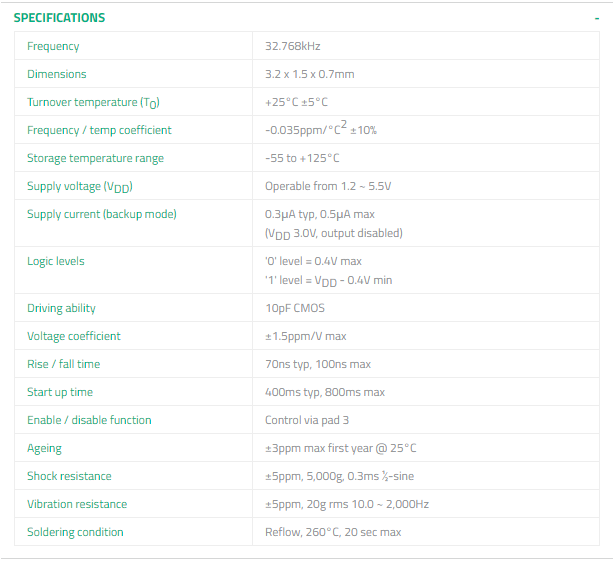Click the 10pF CMOS driving ability value
The height and width of the screenshot is (562, 615).
tap(295, 308)
